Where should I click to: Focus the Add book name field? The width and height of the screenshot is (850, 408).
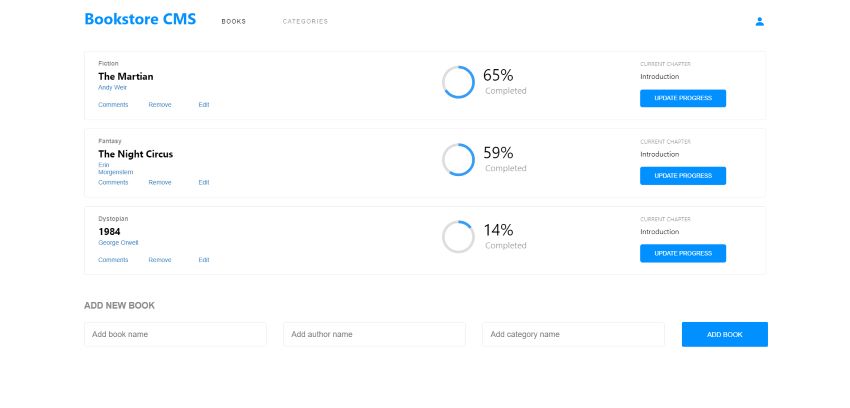175,334
